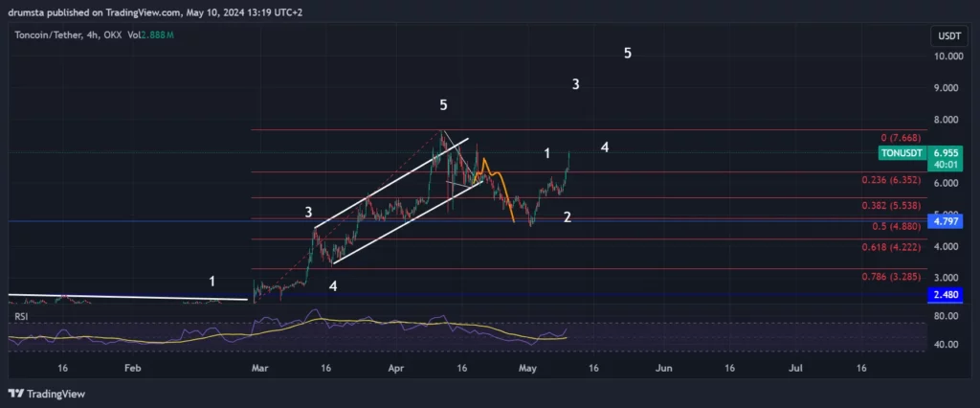Click the 10.000 price axis value

point(948,57)
